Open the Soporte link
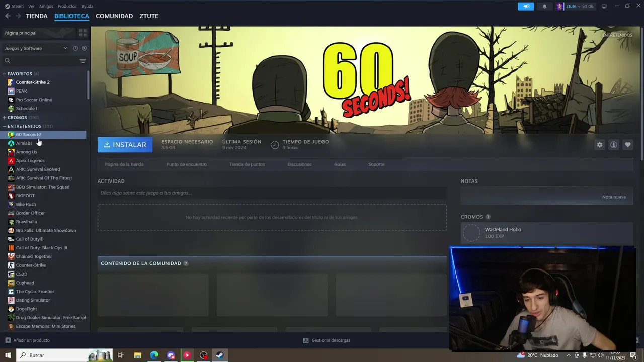This screenshot has width=644, height=362. [376, 164]
